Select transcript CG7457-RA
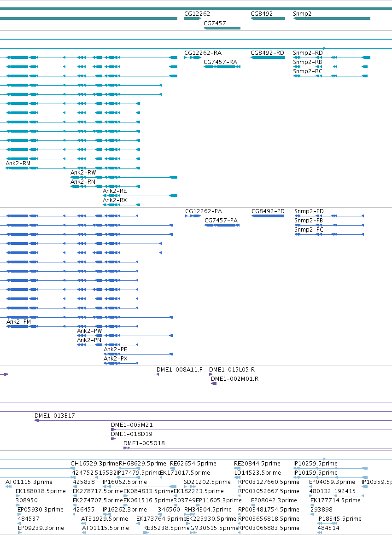 (220, 62)
